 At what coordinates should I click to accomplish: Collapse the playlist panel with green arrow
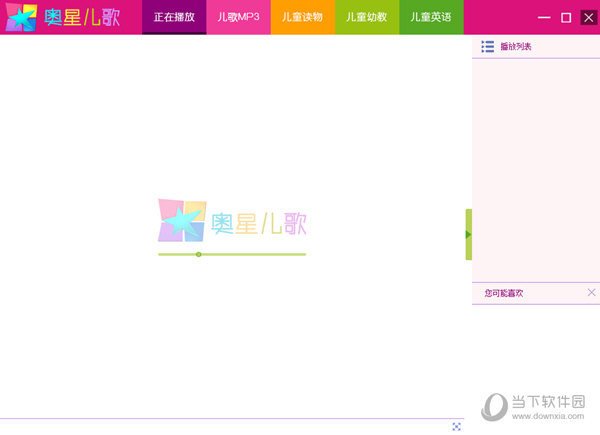(468, 235)
